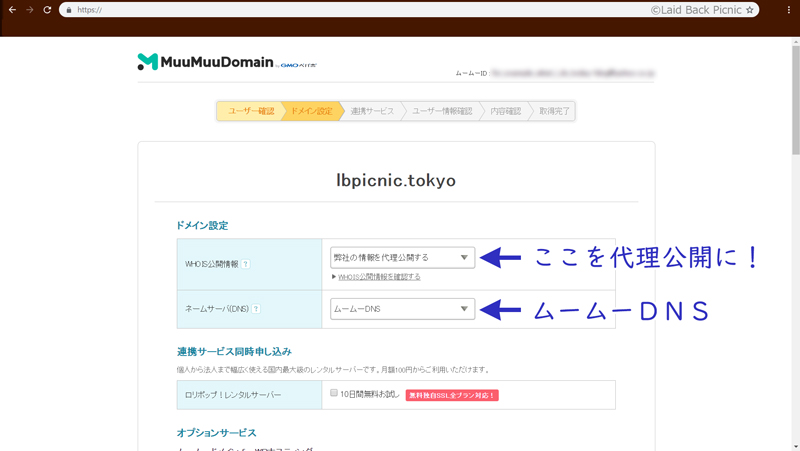Click the lbpicnic.tokyo domain heading

(396, 180)
